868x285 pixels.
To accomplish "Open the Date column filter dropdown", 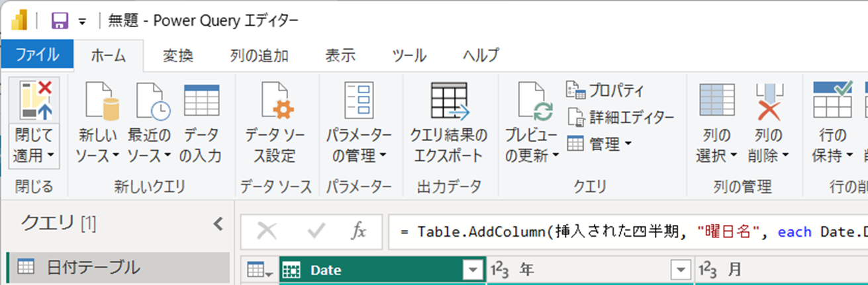I will [473, 270].
